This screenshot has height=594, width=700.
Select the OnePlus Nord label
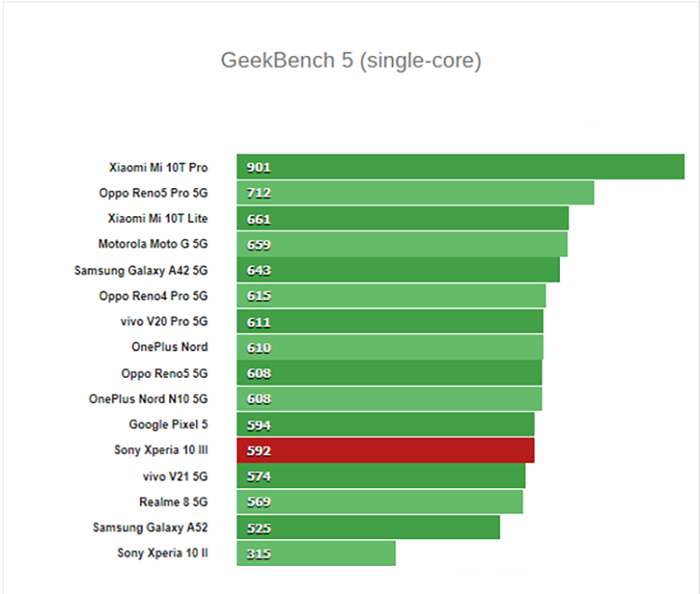pyautogui.click(x=169, y=346)
